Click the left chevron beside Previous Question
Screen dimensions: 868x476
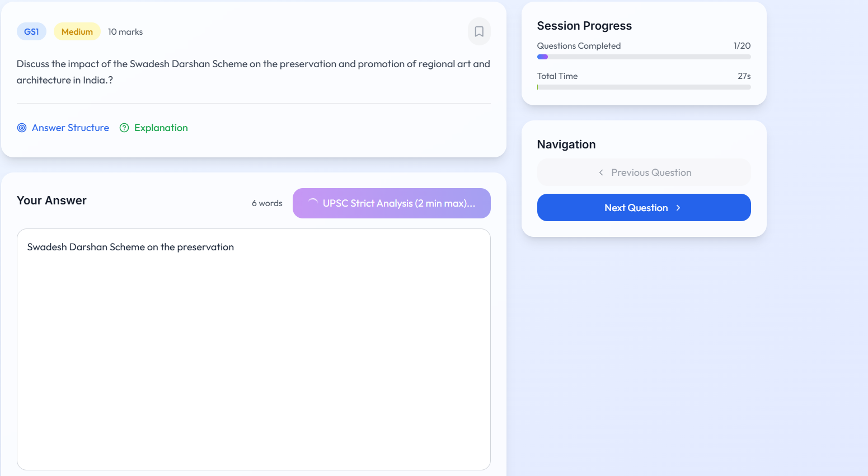point(601,172)
